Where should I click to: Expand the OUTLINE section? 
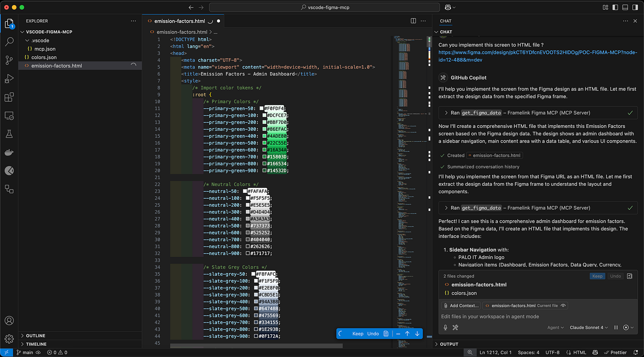[x=36, y=336]
